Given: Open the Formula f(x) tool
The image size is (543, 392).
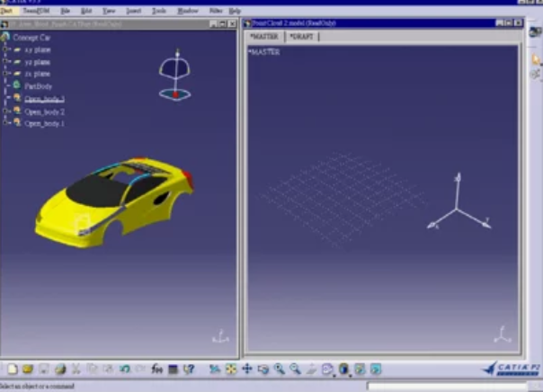Looking at the screenshot, I should pos(157,369).
